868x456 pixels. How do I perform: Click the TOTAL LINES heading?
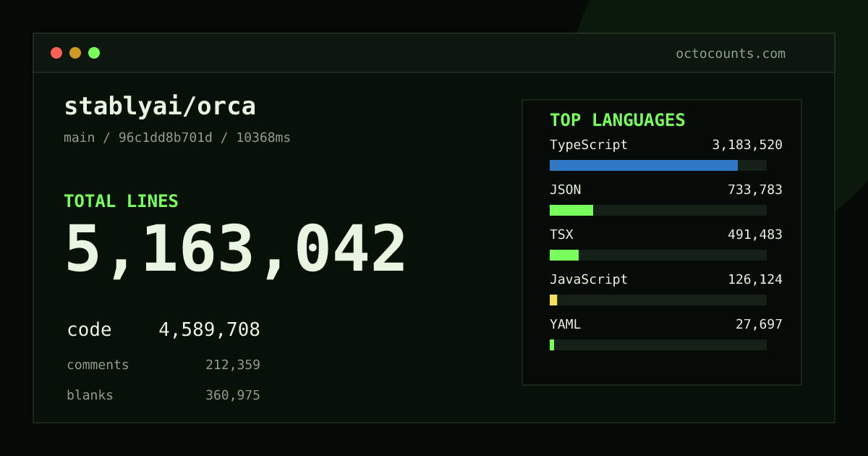(121, 201)
